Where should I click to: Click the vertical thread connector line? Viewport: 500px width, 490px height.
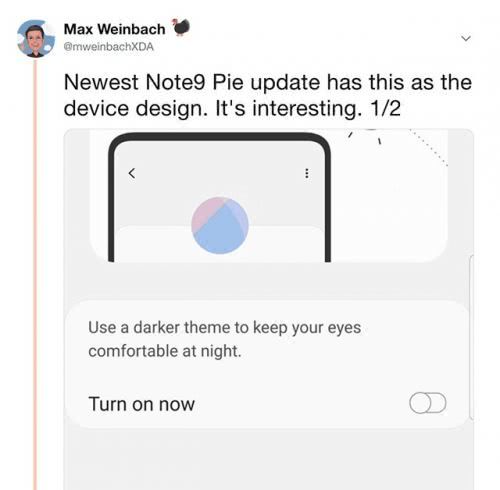[x=35, y=275]
